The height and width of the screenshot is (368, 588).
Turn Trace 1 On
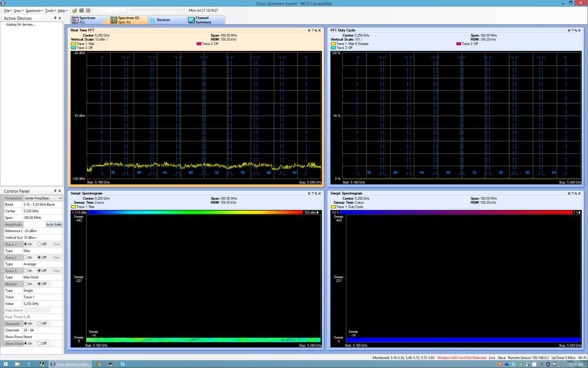(25, 244)
